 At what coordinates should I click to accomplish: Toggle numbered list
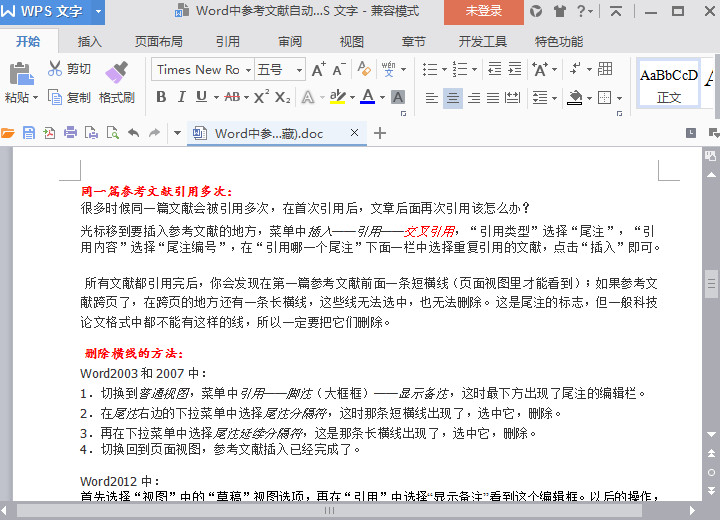coord(460,69)
